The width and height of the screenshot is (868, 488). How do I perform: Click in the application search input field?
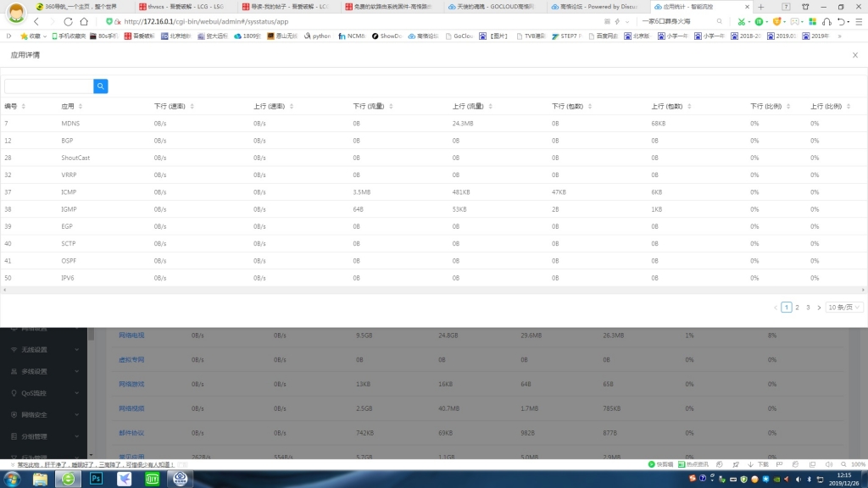pos(48,86)
